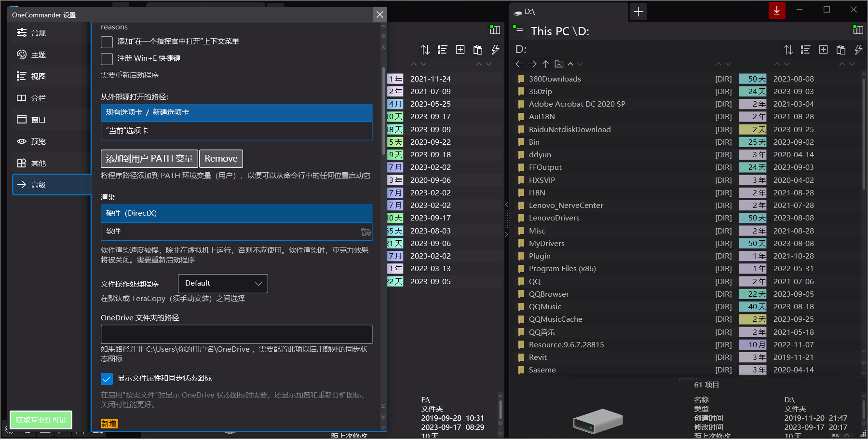
Task: Add a new tab with the plus button
Action: (638, 12)
